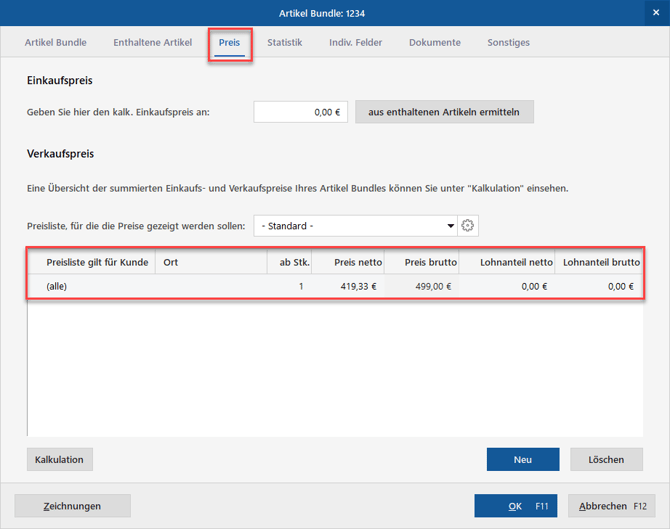
Task: Switch to the Sonstiges tab
Action: 508,42
